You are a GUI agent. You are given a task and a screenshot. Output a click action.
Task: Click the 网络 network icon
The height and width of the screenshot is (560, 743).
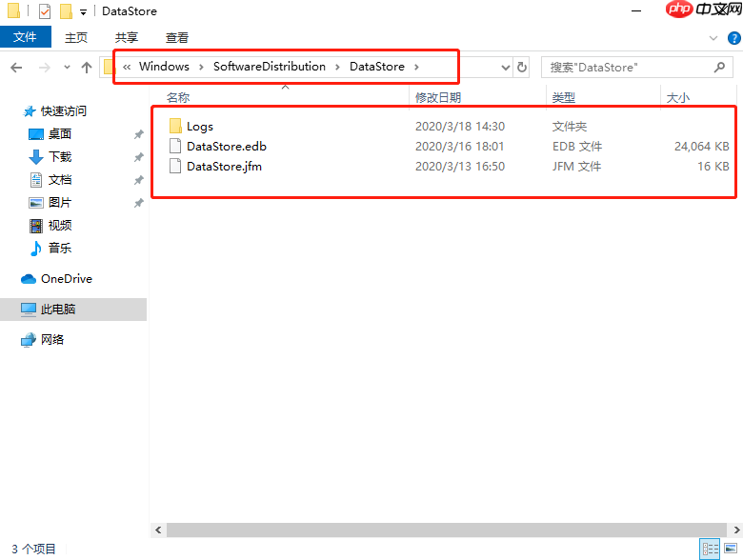click(x=29, y=340)
